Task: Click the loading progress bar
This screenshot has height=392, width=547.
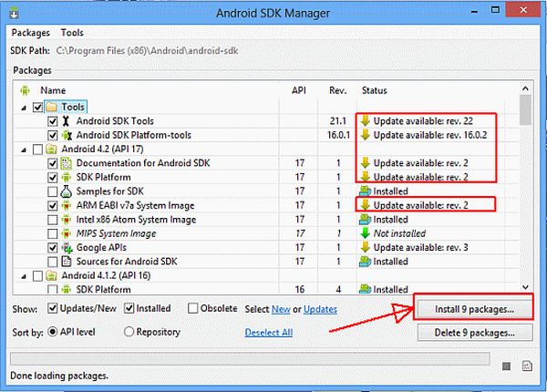Action: tap(250, 358)
